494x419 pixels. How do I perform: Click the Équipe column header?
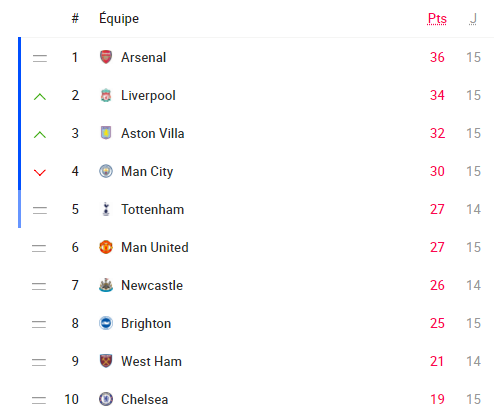tap(119, 18)
